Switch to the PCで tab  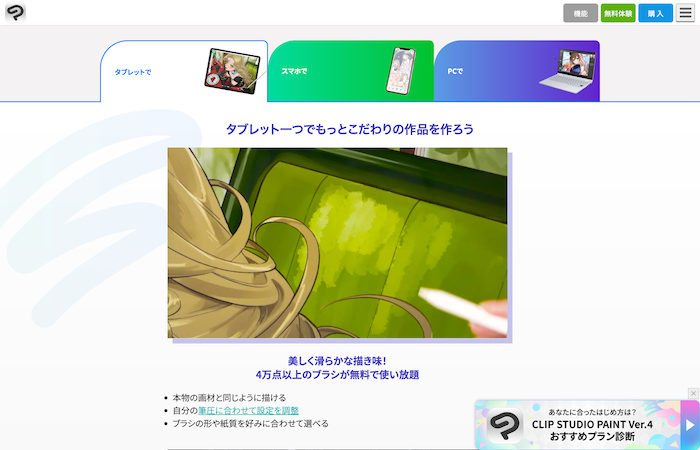click(x=455, y=72)
